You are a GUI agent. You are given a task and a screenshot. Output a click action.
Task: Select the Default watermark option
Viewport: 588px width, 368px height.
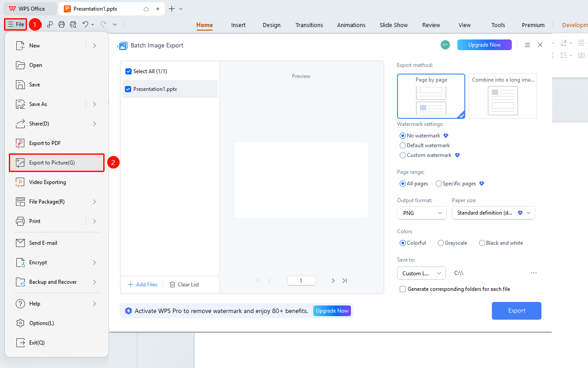pos(403,145)
